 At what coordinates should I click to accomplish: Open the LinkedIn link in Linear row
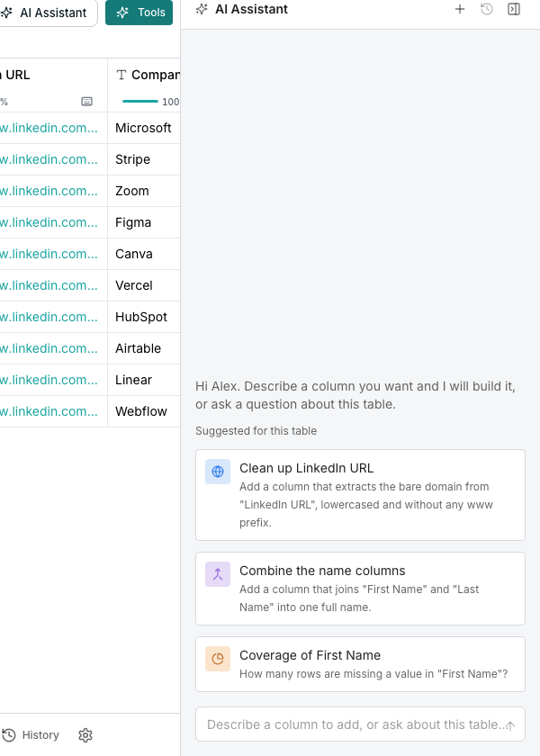pos(49,380)
